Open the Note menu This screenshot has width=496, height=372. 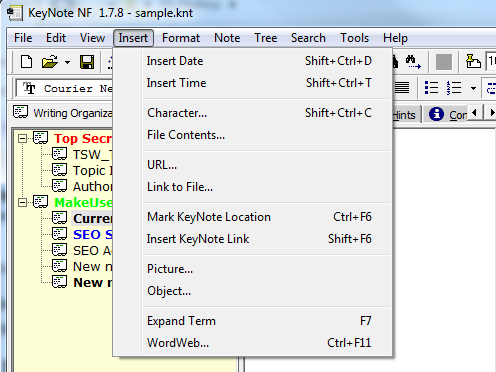pyautogui.click(x=227, y=38)
